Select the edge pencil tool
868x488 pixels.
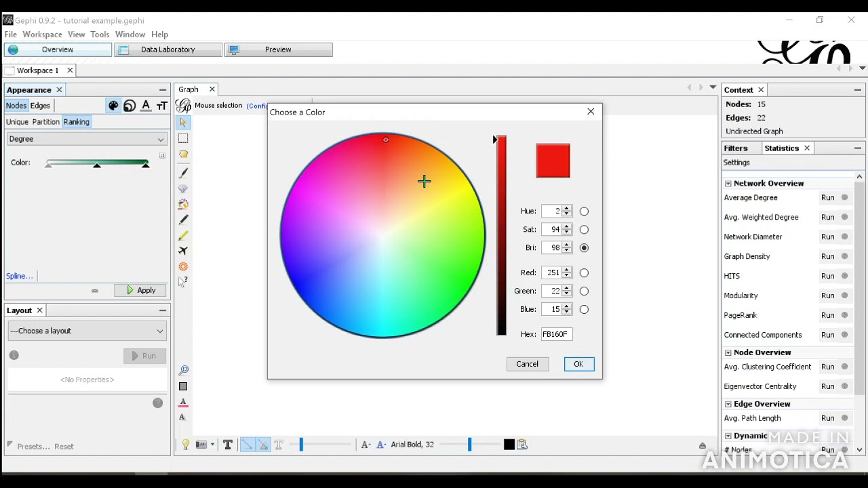click(183, 235)
